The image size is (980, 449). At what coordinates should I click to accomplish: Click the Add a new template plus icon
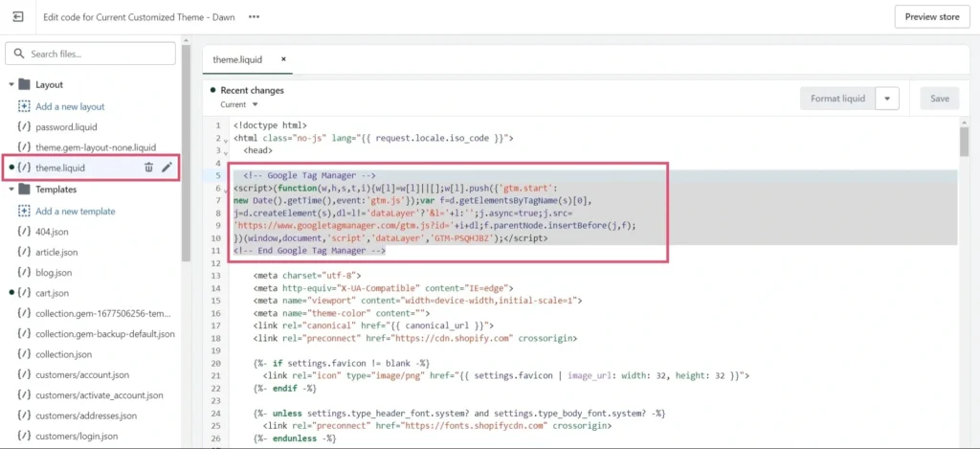click(24, 212)
